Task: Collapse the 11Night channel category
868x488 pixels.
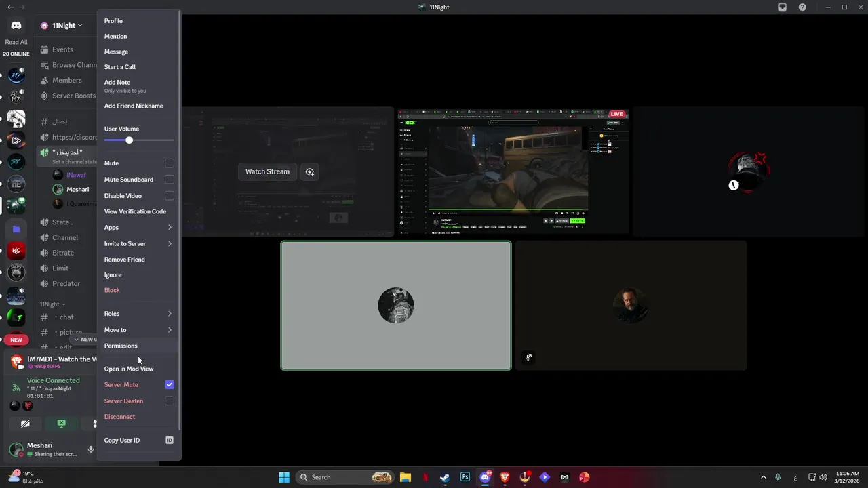Action: pyautogui.click(x=53, y=304)
